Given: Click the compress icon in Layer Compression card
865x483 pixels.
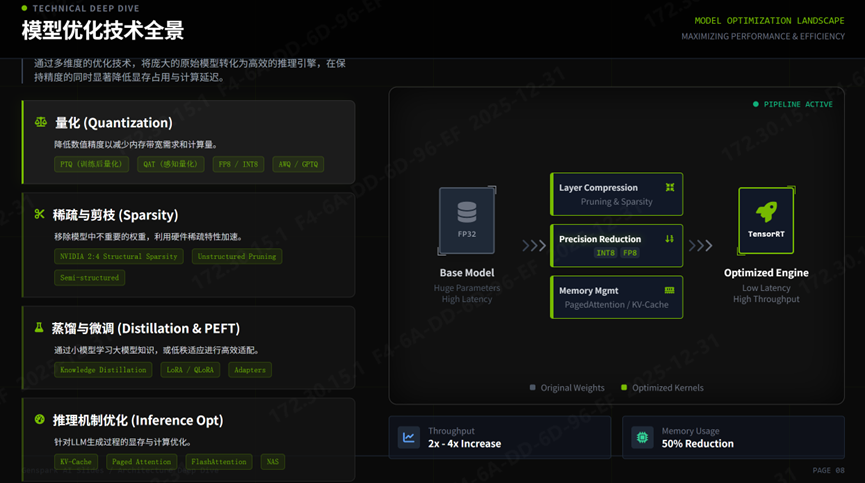Looking at the screenshot, I should point(670,187).
